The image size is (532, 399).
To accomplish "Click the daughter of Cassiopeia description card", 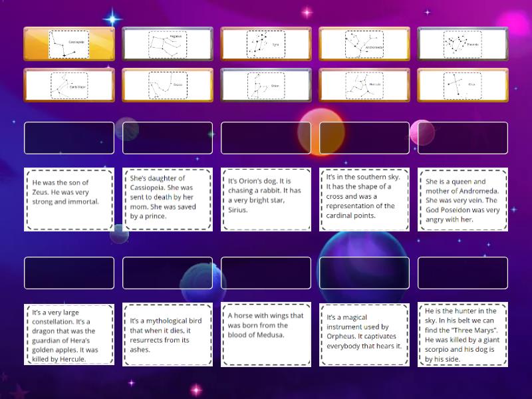I will pos(168,199).
